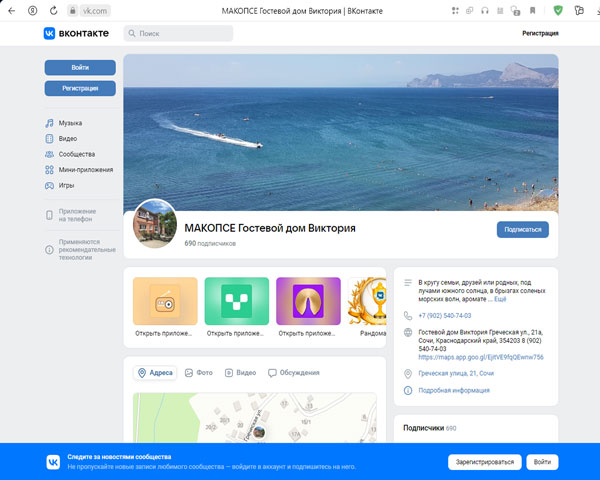Click the location pin icon beside address
Screen dimensions: 600x480
(408, 374)
